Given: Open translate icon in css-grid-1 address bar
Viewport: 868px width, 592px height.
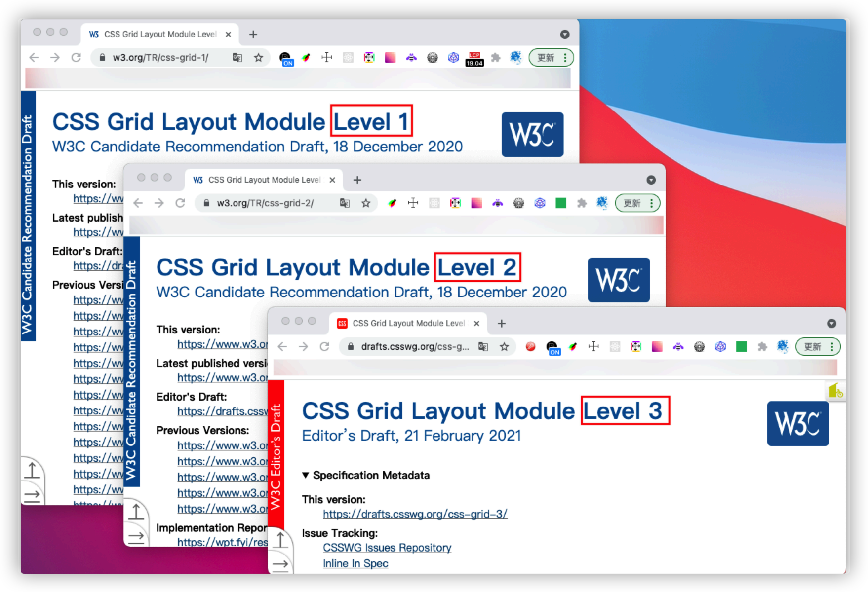Looking at the screenshot, I should click(237, 58).
